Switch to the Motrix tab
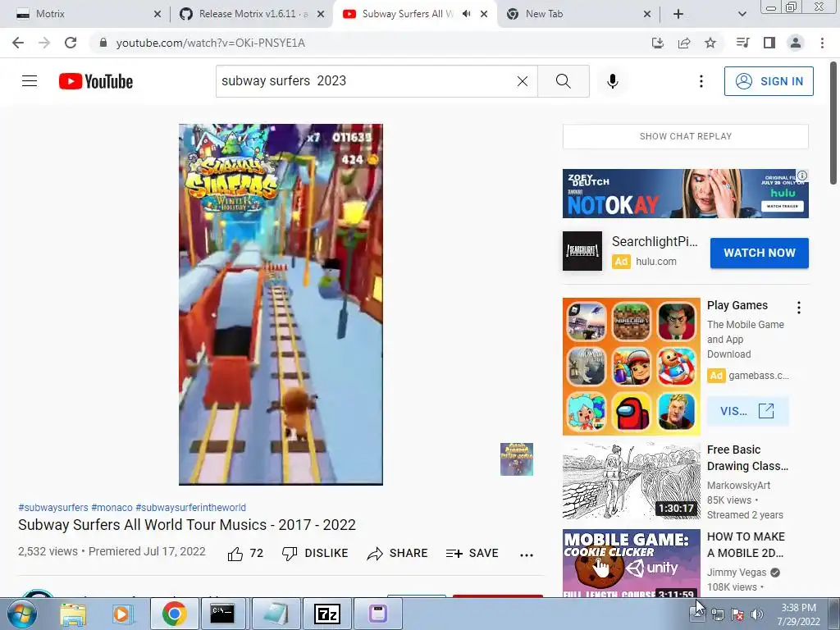The width and height of the screenshot is (840, 630). click(x=85, y=14)
